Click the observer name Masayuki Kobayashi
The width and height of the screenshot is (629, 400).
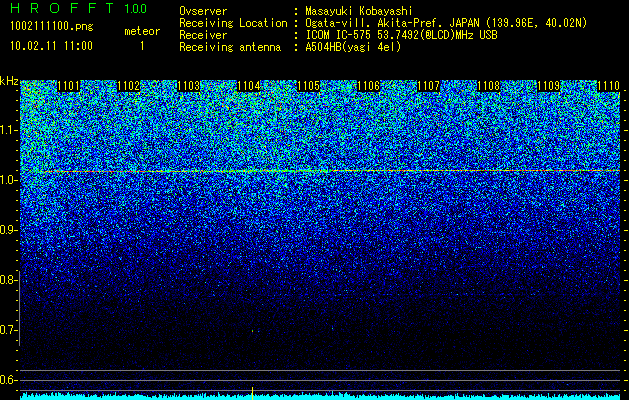(359, 11)
